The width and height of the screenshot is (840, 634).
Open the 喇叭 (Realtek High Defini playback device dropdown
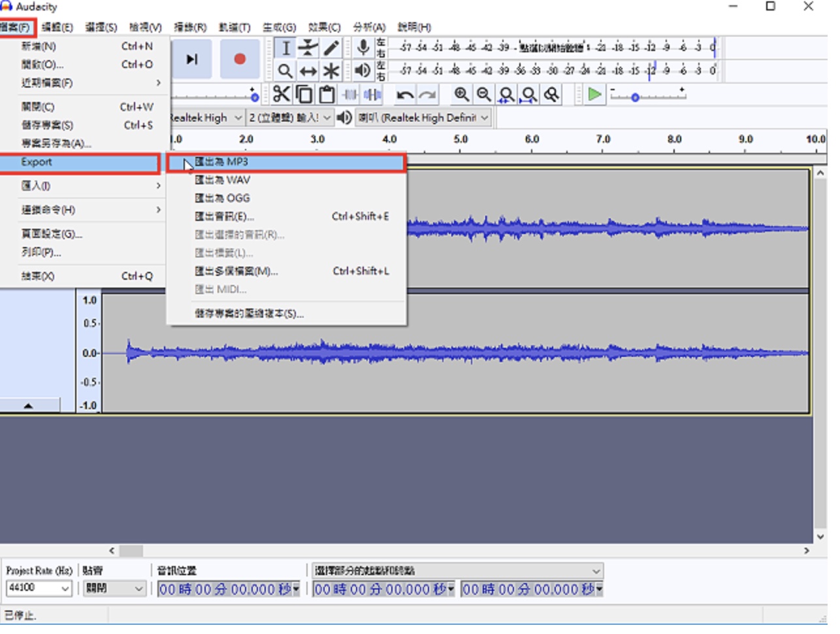tap(423, 118)
